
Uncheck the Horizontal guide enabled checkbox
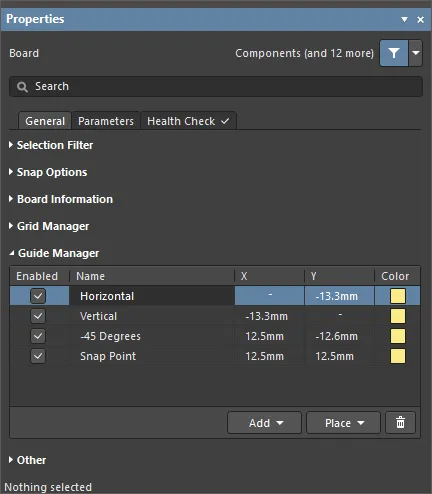tap(38, 296)
